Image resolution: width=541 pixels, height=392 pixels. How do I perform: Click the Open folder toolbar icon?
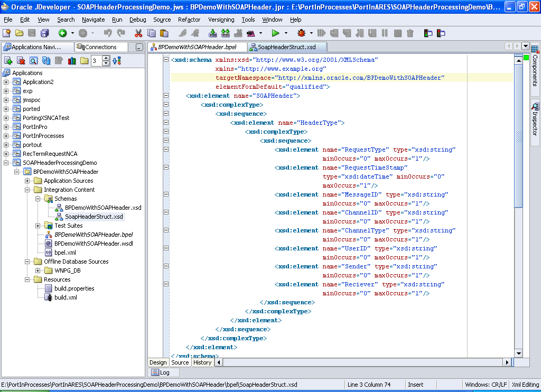[x=20, y=33]
